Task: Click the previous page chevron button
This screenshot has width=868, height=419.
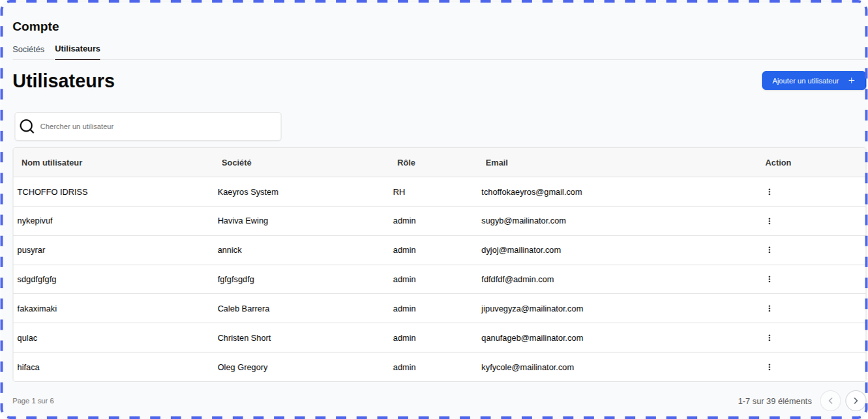Action: (830, 401)
